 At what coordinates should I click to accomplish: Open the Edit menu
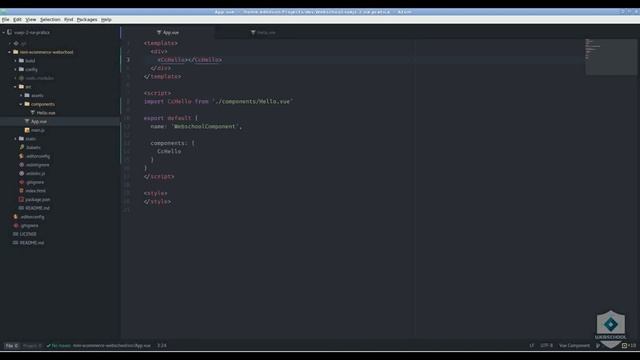pos(17,20)
